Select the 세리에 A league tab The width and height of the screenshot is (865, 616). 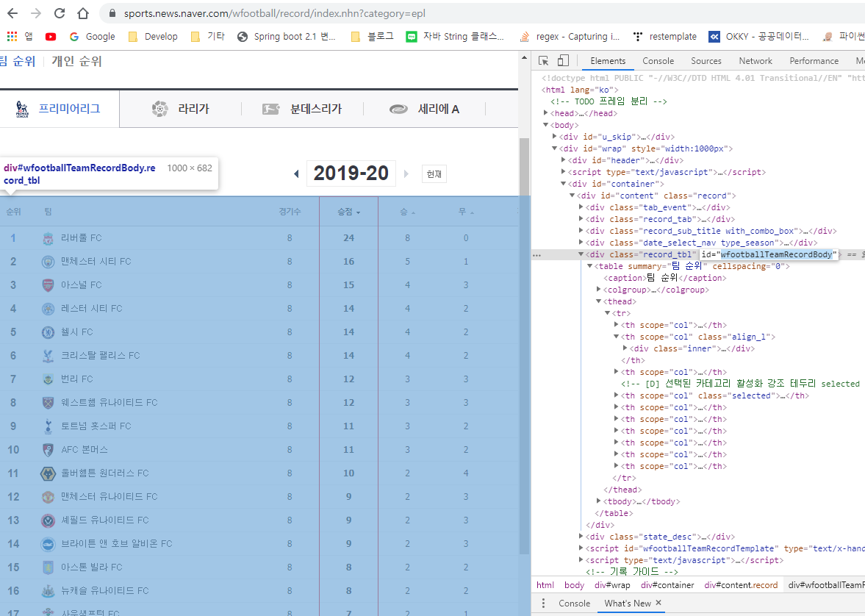[x=424, y=109]
